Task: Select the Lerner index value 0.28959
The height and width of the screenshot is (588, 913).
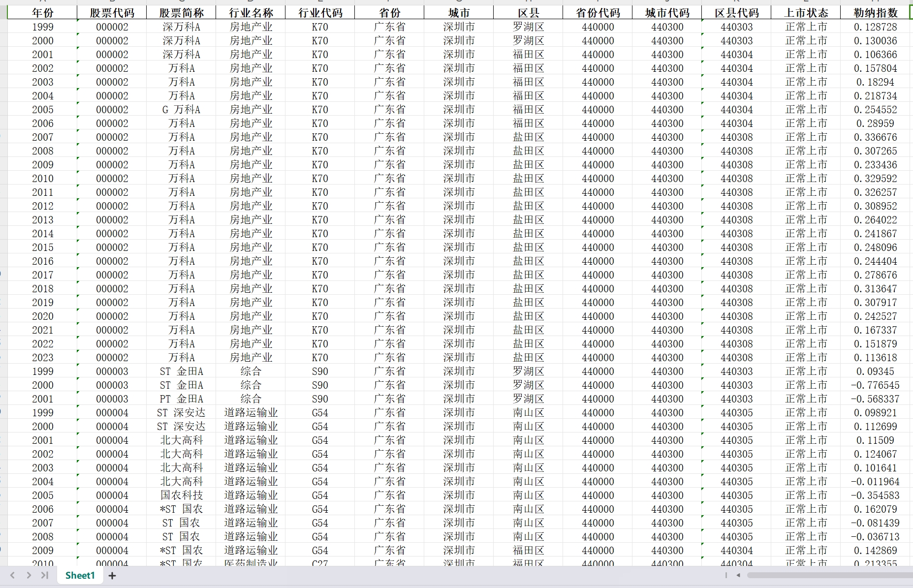Action: click(x=875, y=124)
